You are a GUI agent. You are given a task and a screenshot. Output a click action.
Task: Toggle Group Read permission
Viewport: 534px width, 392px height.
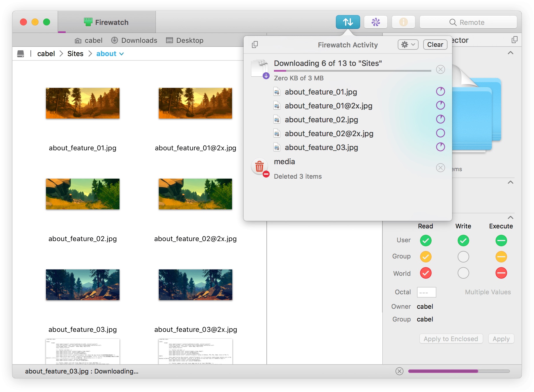click(426, 257)
